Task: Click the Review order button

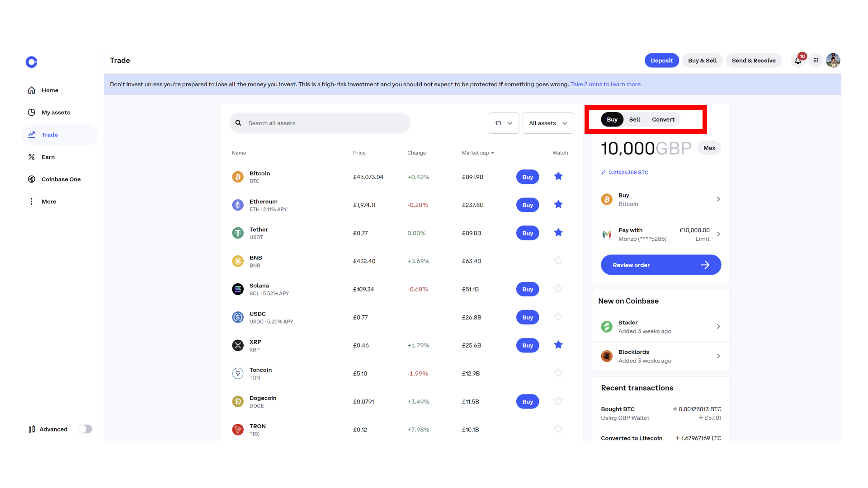Action: (x=661, y=265)
